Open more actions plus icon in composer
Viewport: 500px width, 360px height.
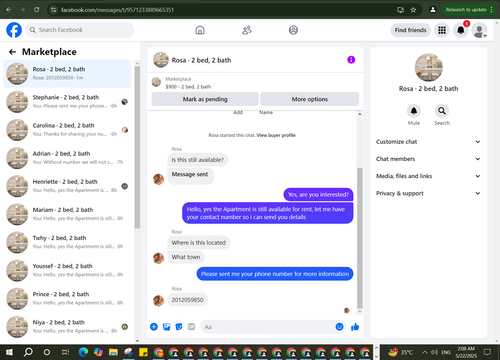click(x=154, y=327)
